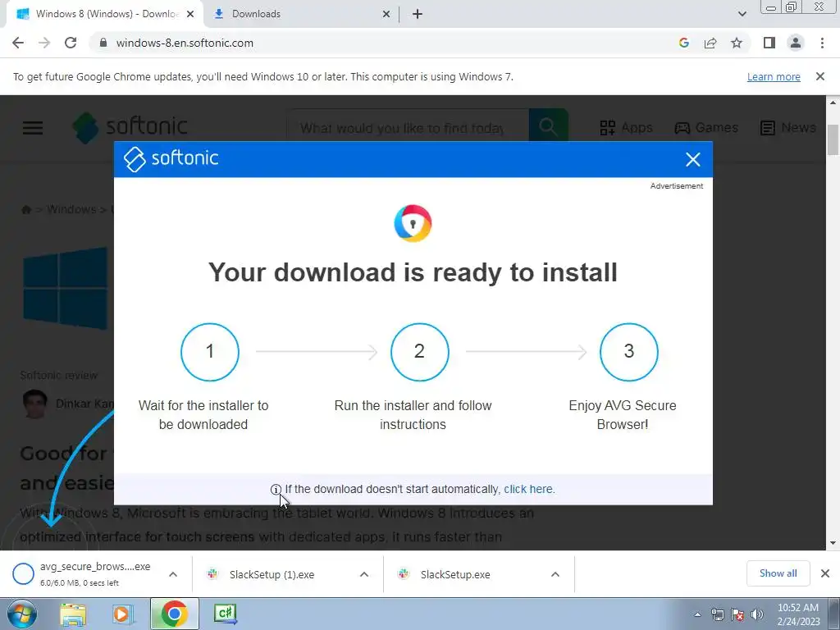
Task: Open the Softonic hamburger menu
Action: [x=33, y=127]
